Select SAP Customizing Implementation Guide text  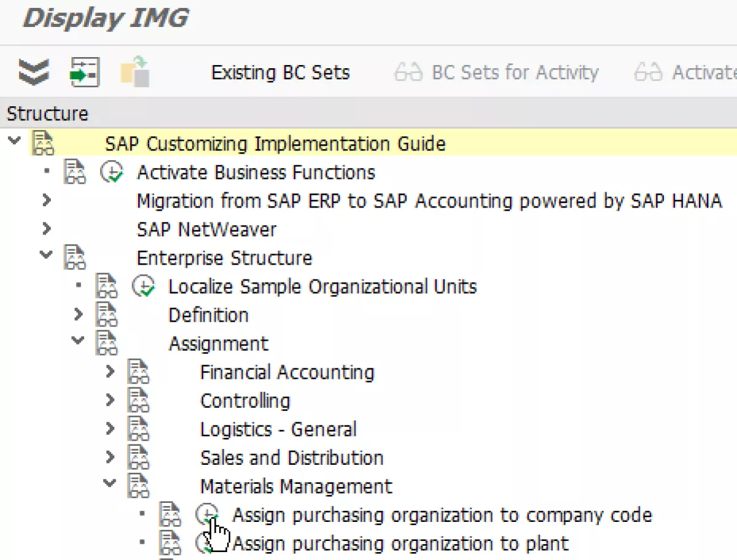(275, 144)
